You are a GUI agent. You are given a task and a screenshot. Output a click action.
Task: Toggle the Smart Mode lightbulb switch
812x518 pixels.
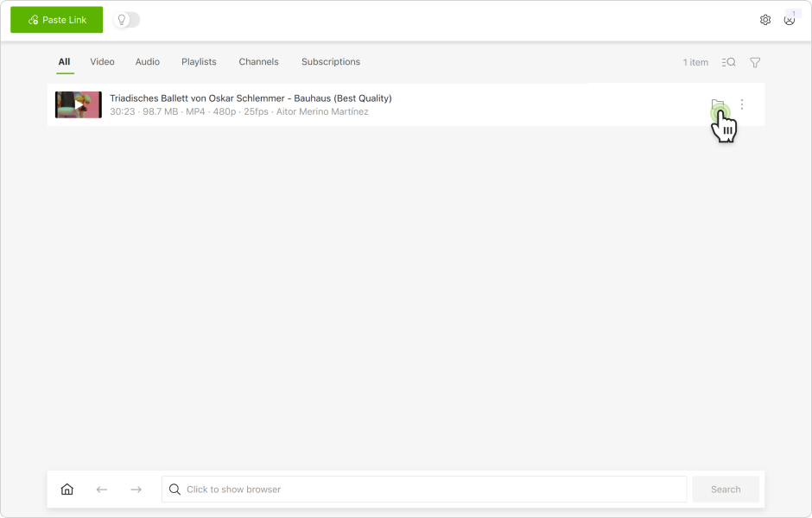[x=126, y=20]
